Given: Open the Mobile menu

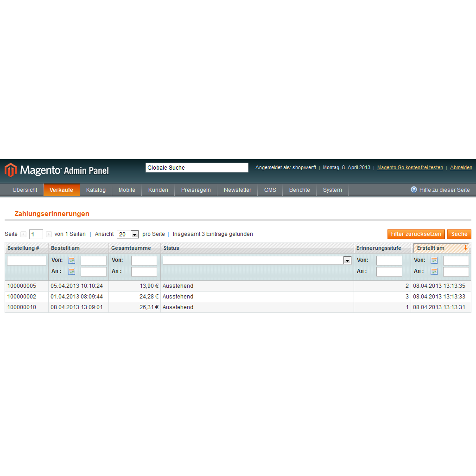Looking at the screenshot, I should pyautogui.click(x=127, y=190).
